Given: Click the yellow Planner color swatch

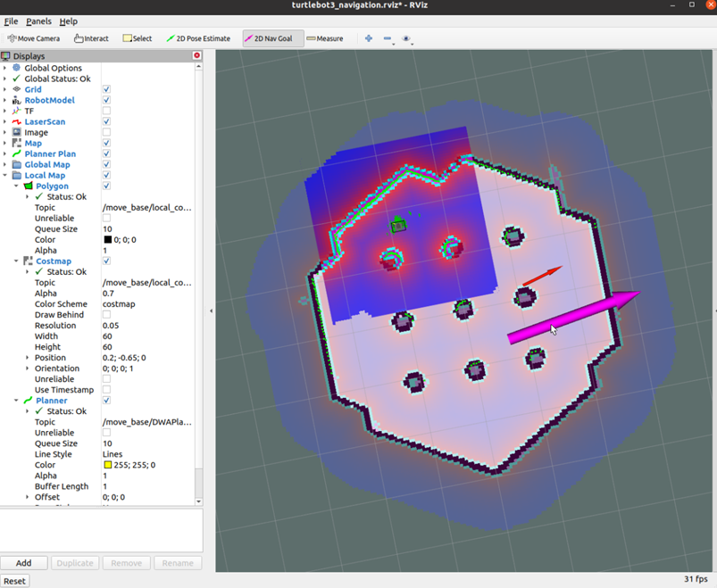Looking at the screenshot, I should click(107, 465).
